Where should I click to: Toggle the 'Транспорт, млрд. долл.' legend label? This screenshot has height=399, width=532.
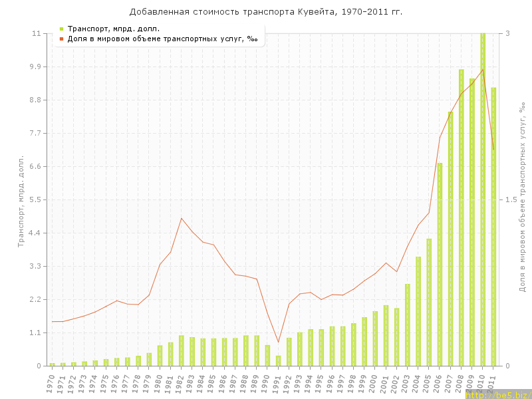114,29
